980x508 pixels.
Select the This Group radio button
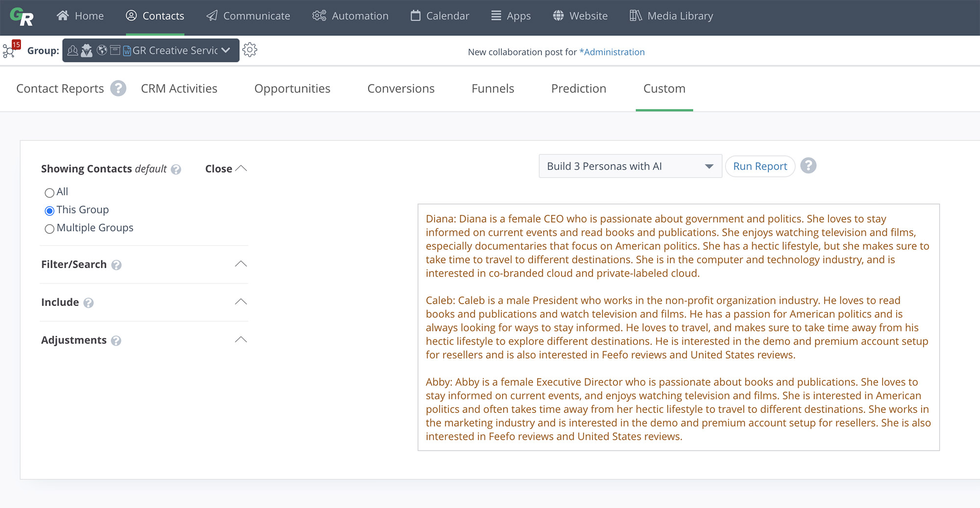(x=49, y=211)
